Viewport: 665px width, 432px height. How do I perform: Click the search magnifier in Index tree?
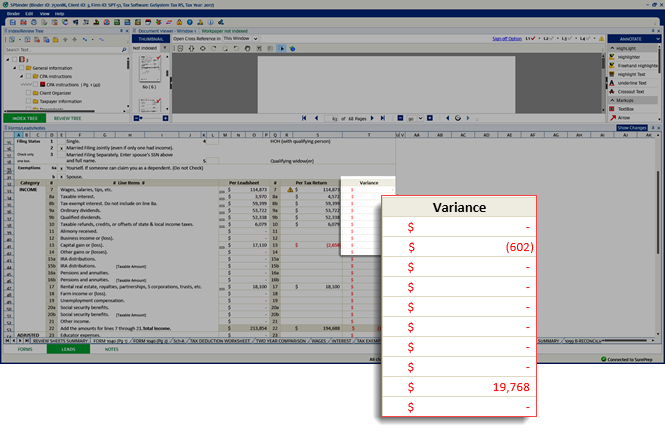click(x=124, y=50)
